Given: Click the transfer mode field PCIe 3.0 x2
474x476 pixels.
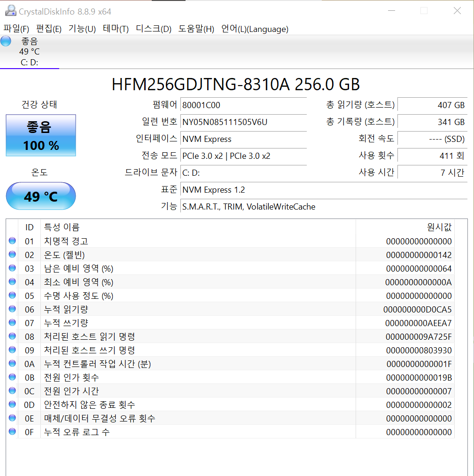Looking at the screenshot, I should 243,156.
